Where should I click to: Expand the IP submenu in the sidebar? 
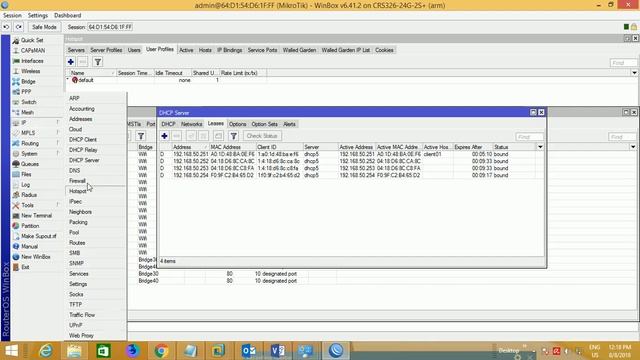click(24, 123)
